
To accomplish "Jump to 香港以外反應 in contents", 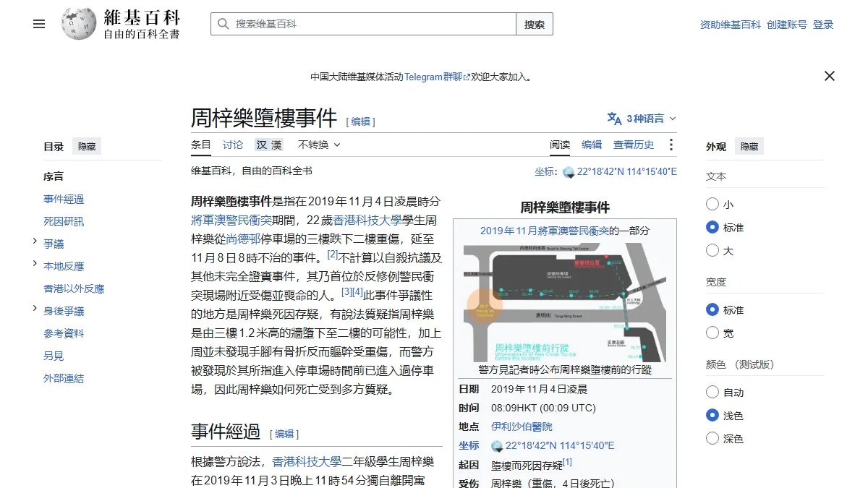I will (x=74, y=288).
